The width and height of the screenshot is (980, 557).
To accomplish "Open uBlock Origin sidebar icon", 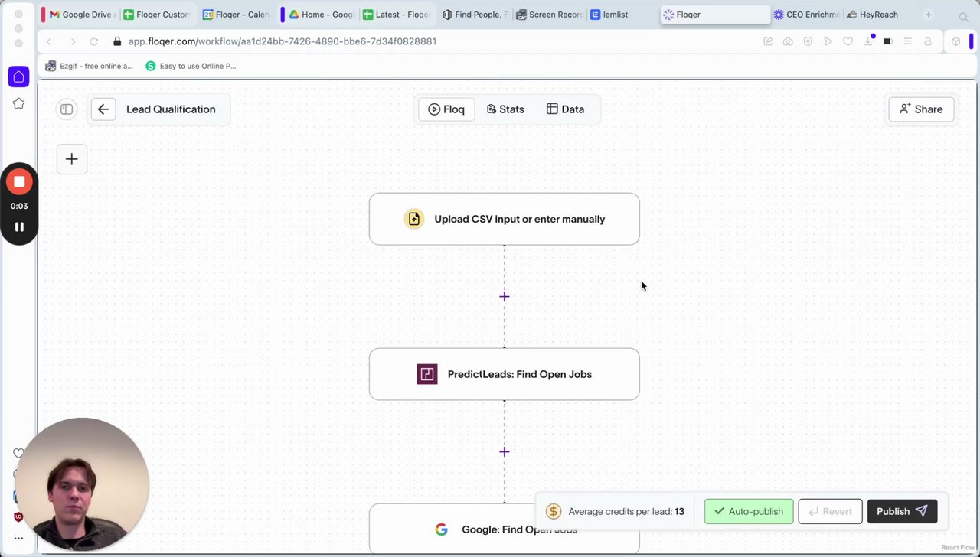I will pyautogui.click(x=18, y=517).
